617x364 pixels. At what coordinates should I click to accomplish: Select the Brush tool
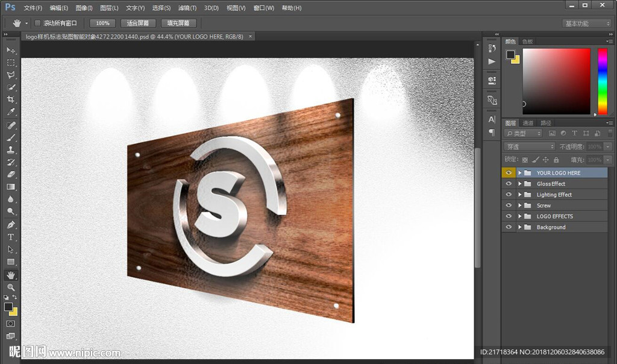(11, 138)
